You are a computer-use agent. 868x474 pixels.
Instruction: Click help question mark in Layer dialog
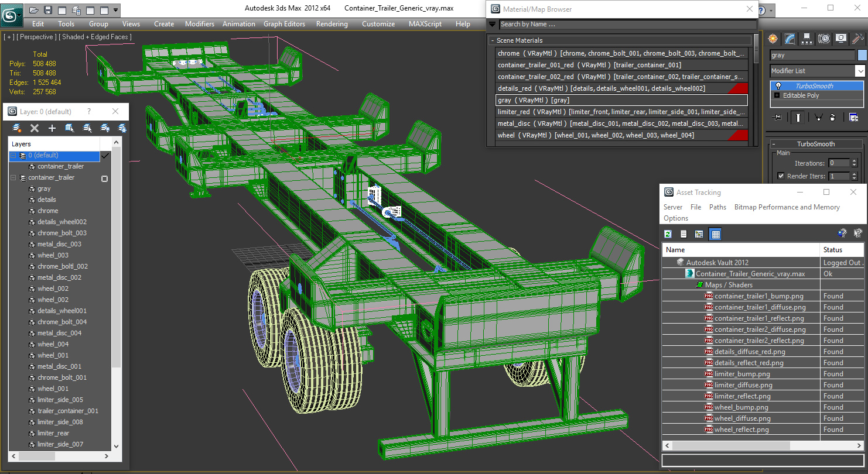pos(89,112)
